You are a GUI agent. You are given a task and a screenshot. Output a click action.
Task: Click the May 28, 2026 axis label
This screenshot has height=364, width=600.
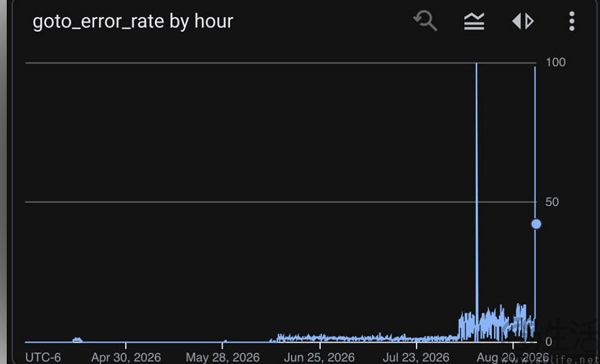223,357
